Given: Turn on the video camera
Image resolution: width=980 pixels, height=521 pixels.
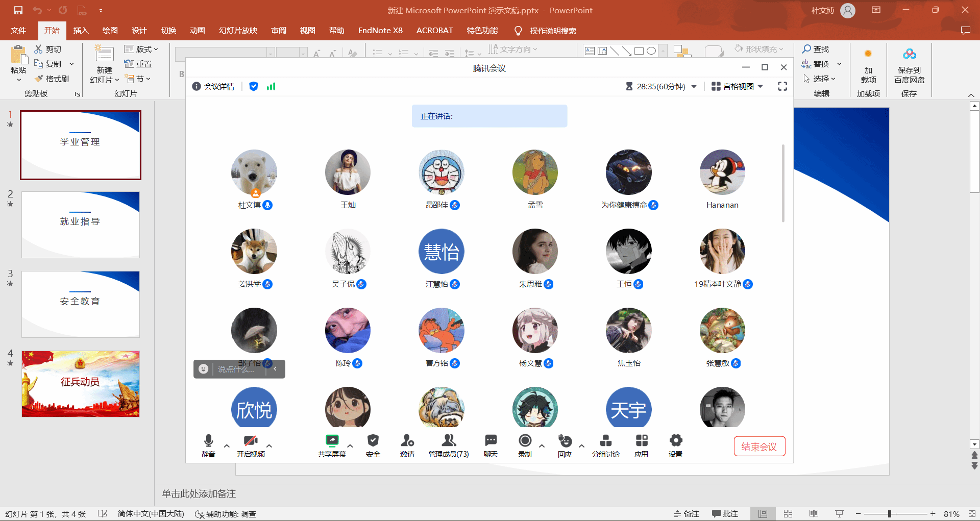Looking at the screenshot, I should pos(250,441).
